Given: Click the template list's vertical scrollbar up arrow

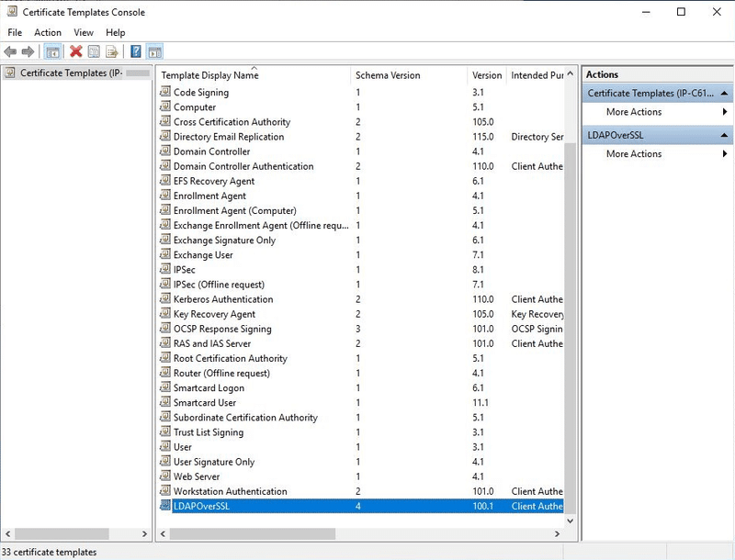Looking at the screenshot, I should pos(570,73).
